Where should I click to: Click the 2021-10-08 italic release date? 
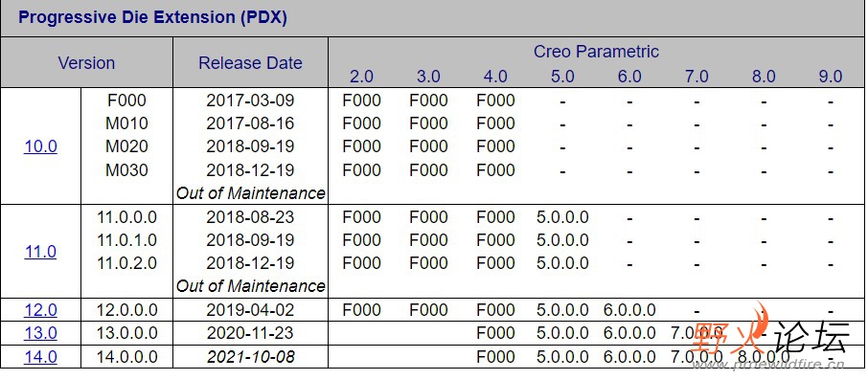(250, 357)
